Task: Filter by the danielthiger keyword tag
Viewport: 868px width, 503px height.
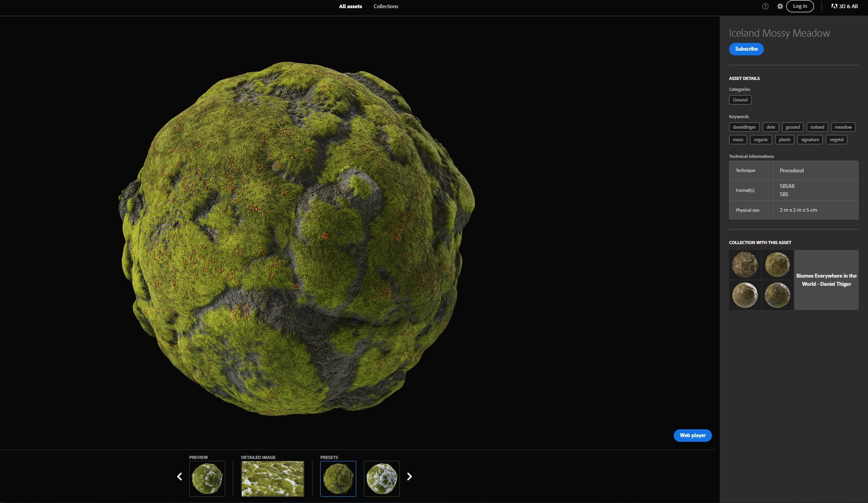Action: [744, 127]
